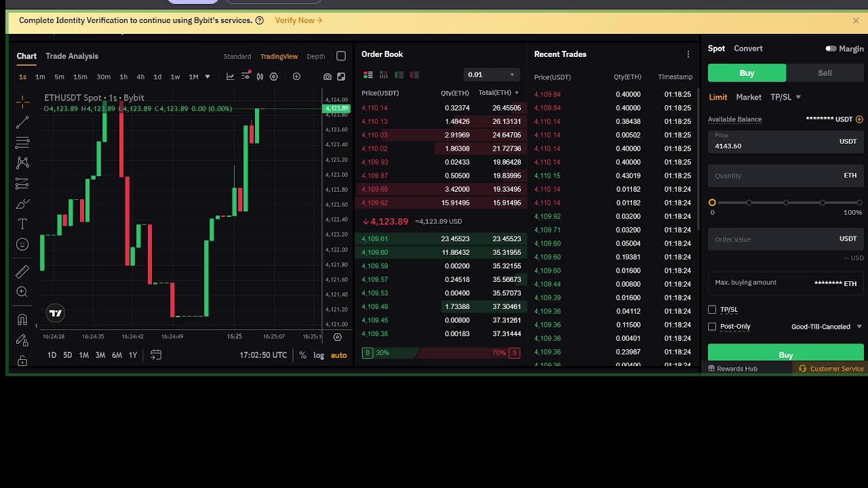Image resolution: width=868 pixels, height=488 pixels.
Task: Show only buy orders in order book
Action: tap(399, 75)
